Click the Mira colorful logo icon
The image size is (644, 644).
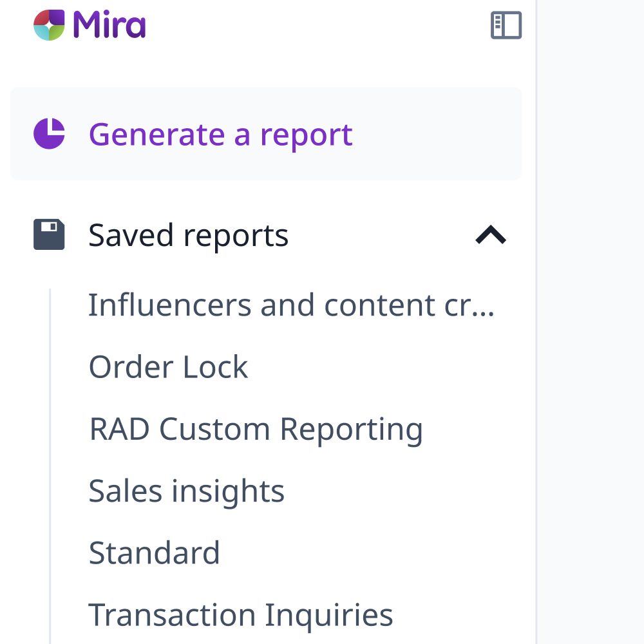(x=50, y=26)
